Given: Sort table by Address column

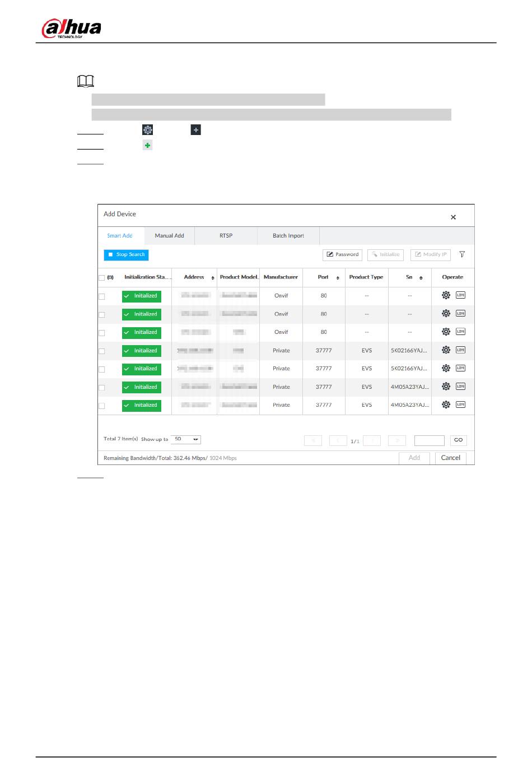Looking at the screenshot, I should [213, 278].
